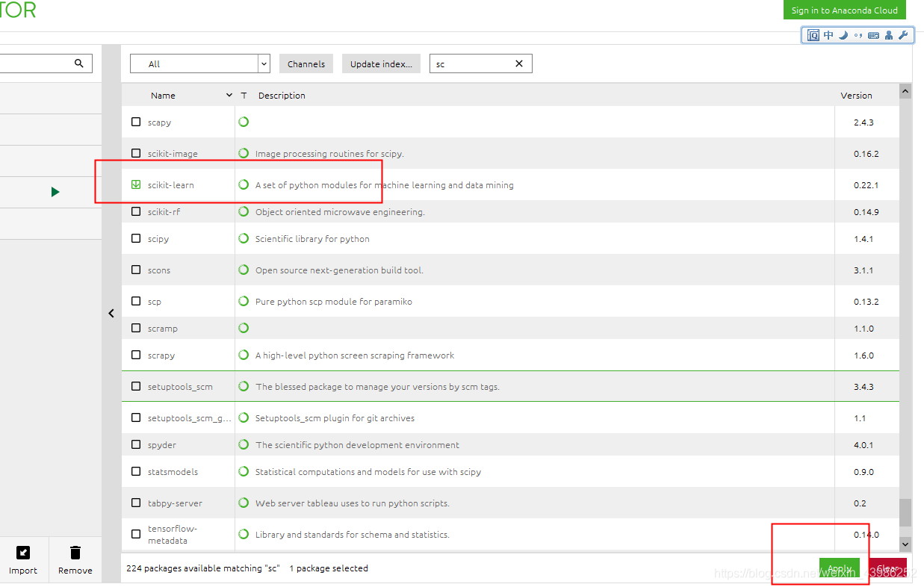Click the green Apply button
924x587 pixels.
coord(840,568)
